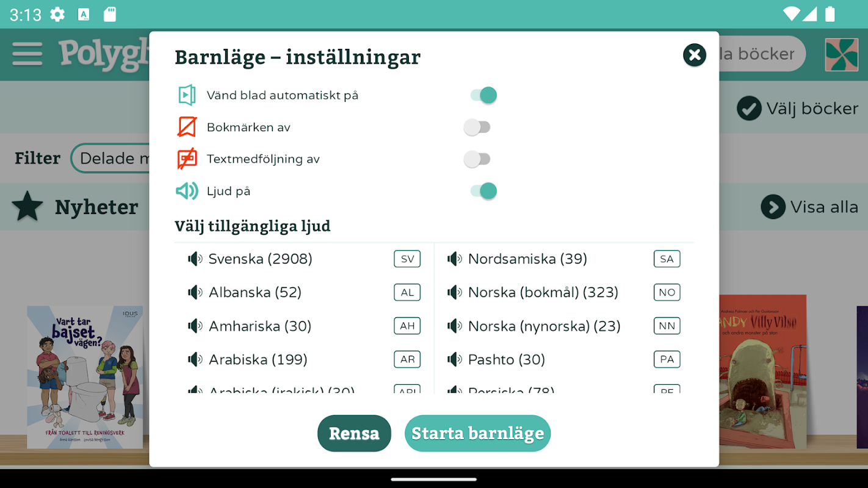This screenshot has height=488, width=868.
Task: Click the crossed-out bookmark icon
Action: pyautogui.click(x=187, y=127)
